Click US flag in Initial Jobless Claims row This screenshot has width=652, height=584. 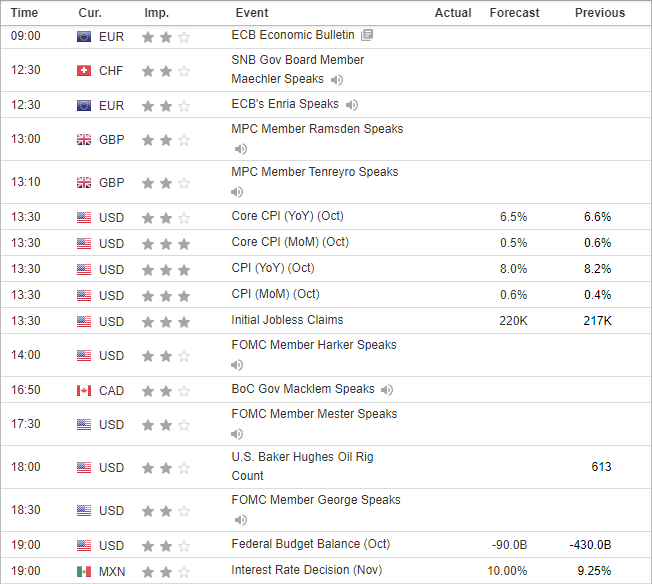click(x=84, y=322)
